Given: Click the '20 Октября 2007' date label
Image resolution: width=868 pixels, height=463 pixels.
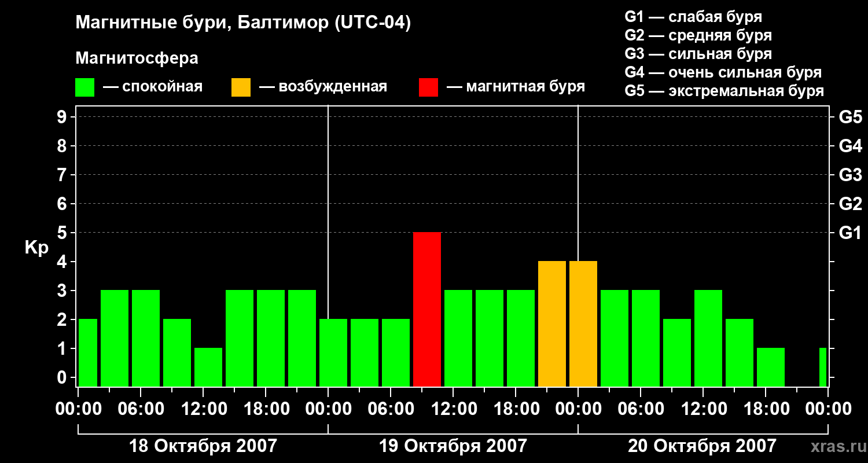Looking at the screenshot, I should click(x=702, y=446).
